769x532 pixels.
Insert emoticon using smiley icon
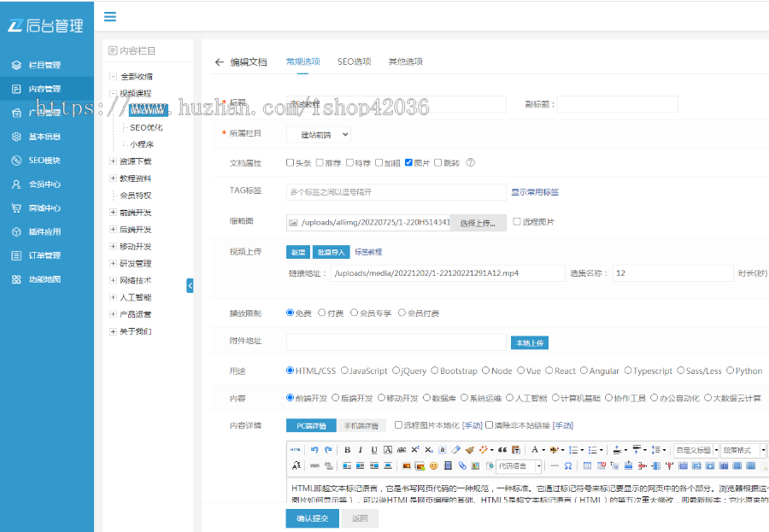(433, 465)
